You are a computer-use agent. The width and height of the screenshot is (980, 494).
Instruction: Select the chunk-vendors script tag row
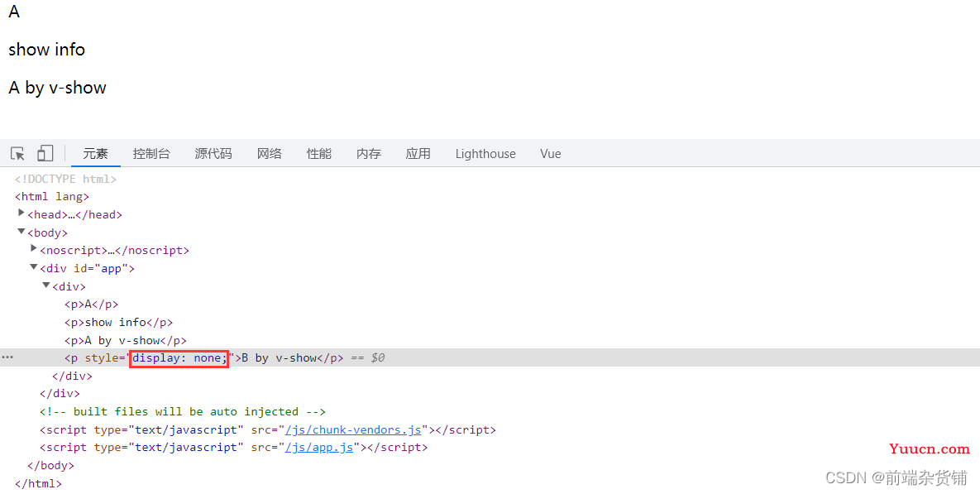point(267,429)
